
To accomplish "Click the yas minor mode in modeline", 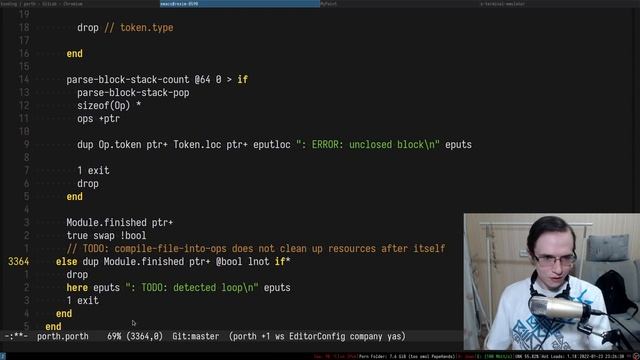I will 394,336.
